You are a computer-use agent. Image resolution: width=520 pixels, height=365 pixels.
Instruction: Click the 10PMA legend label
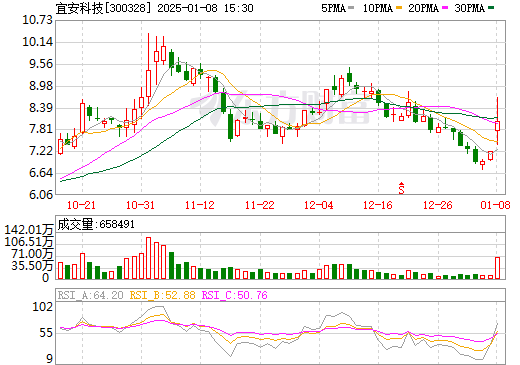378,8
